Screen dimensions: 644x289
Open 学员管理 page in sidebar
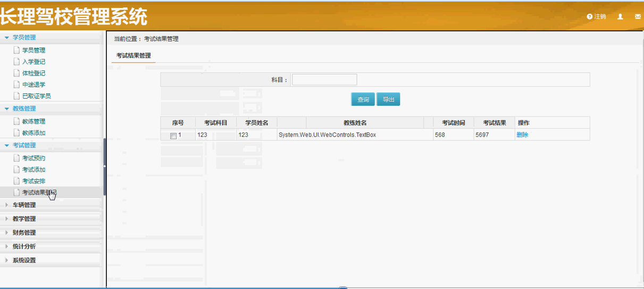[x=34, y=50]
